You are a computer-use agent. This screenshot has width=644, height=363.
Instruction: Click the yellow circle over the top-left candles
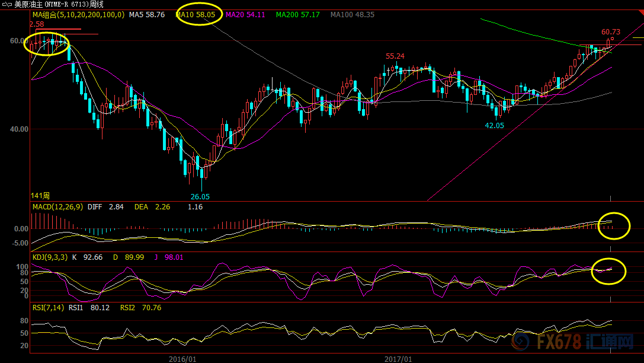47,43
